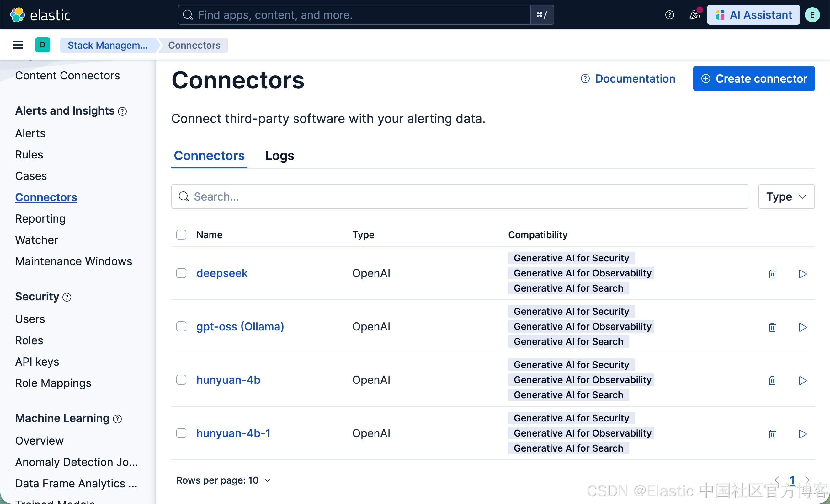Click the delete trash icon for deepseek
This screenshot has width=830, height=504.
772,274
